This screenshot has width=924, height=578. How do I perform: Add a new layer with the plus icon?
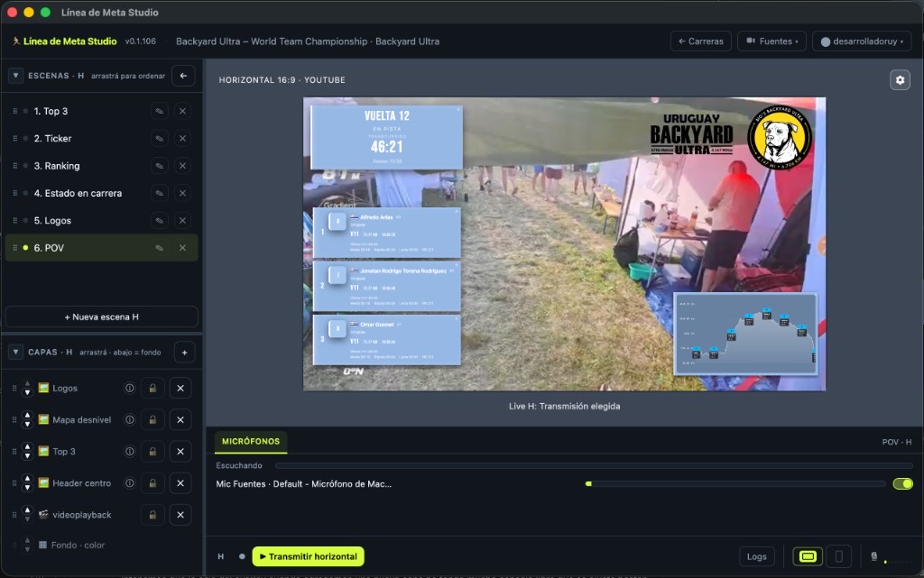[x=184, y=353]
